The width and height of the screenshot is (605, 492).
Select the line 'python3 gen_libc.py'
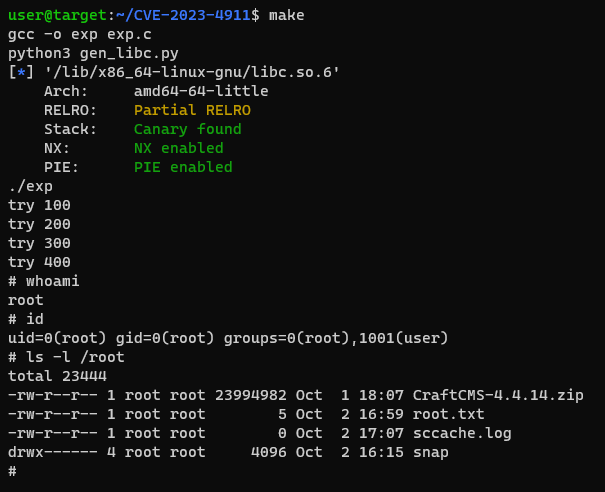[93, 54]
